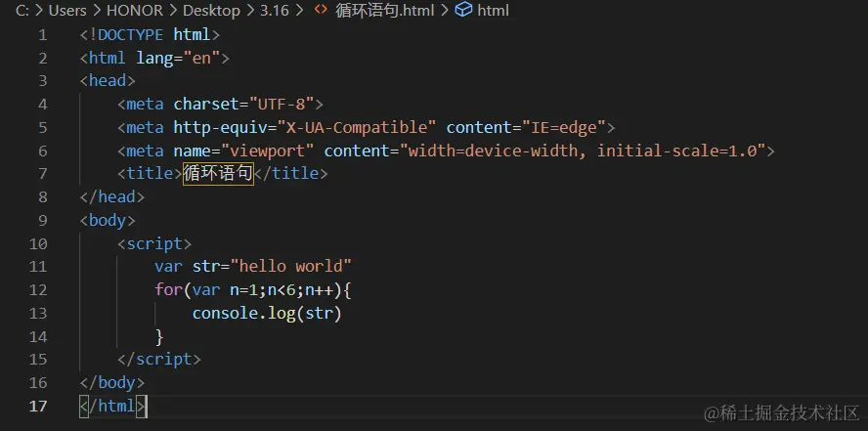
Task: Click the "IE=edge" content value
Action: click(564, 127)
